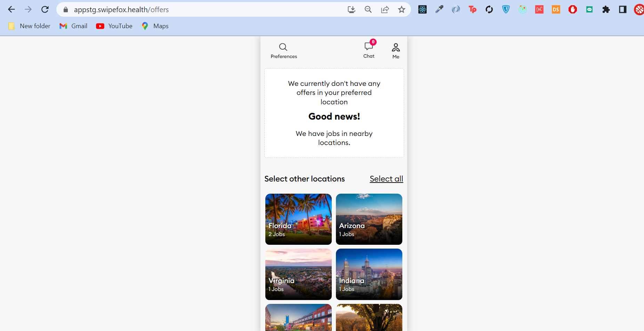This screenshot has width=644, height=331.
Task: Open the color picker eyedropper extension
Action: 439,9
